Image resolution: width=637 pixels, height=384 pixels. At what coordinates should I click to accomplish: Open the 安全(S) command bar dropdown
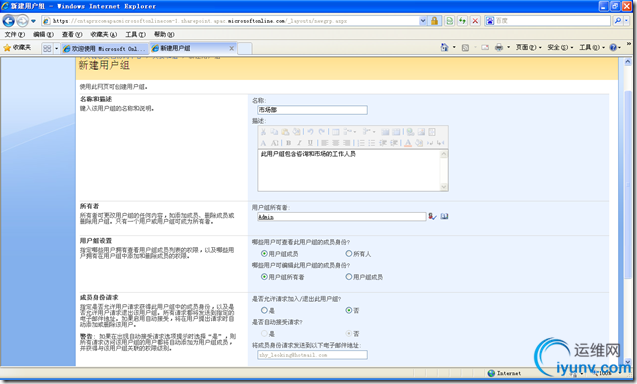(560, 48)
